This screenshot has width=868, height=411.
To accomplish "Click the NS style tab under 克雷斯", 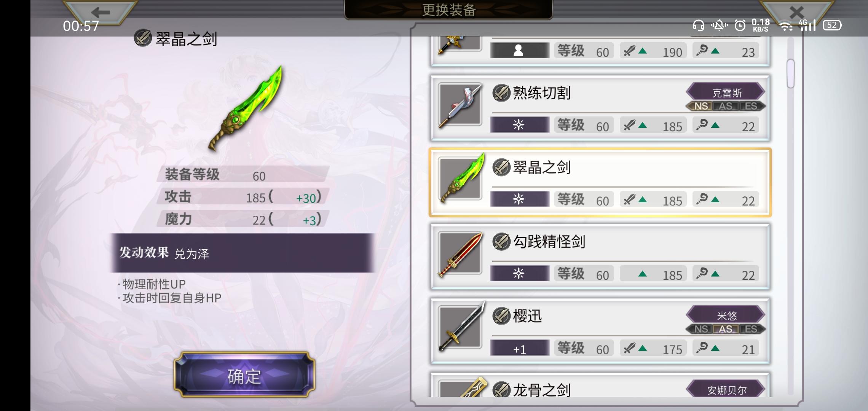I will (700, 106).
